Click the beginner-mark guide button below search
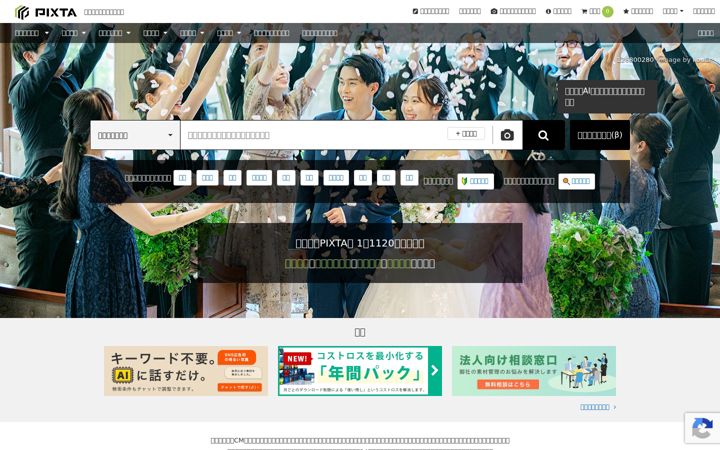This screenshot has height=450, width=720. point(475,181)
